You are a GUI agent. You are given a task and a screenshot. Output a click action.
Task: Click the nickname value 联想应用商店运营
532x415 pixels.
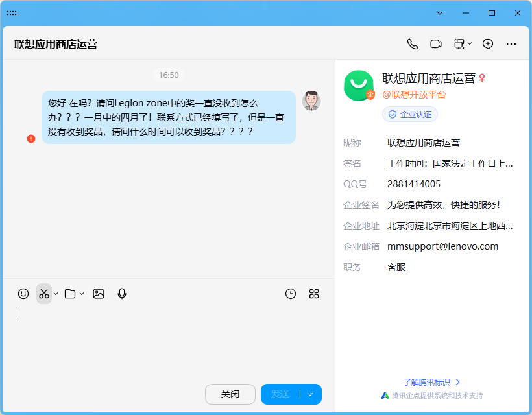424,143
